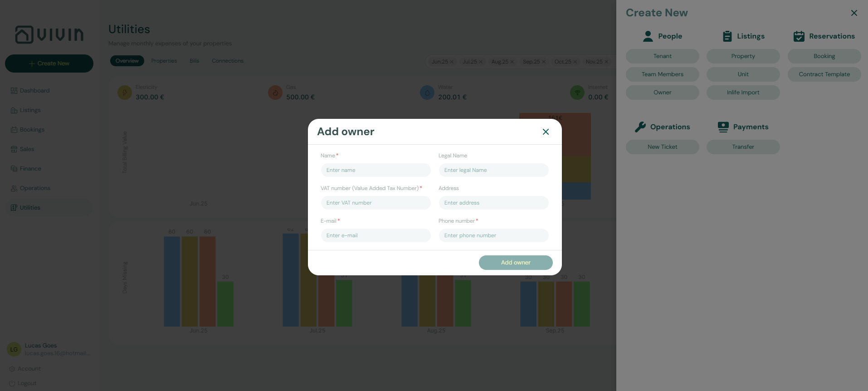Click the Phone number field
Screen dimensions: 868x391
493,235
